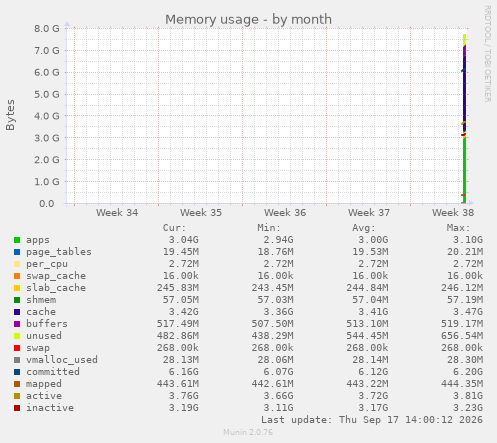Click the lime unused segment atop the bar
The image size is (497, 443).
[x=464, y=39]
